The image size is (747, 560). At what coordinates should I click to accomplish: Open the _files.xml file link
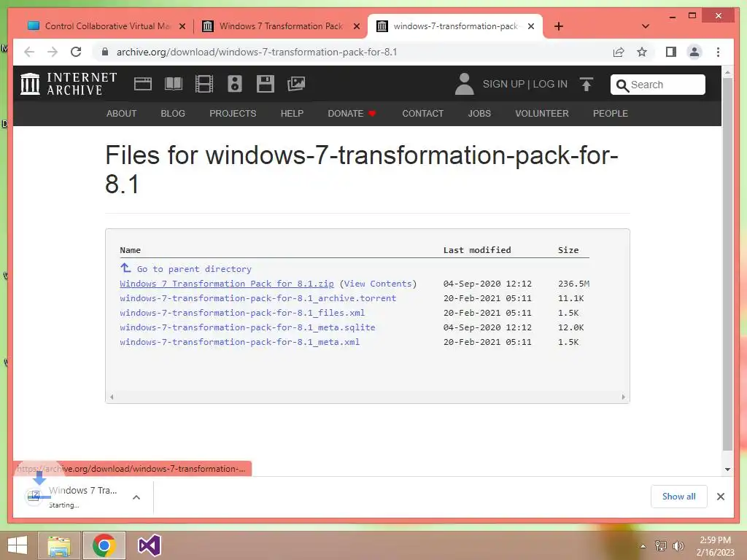pyautogui.click(x=242, y=313)
